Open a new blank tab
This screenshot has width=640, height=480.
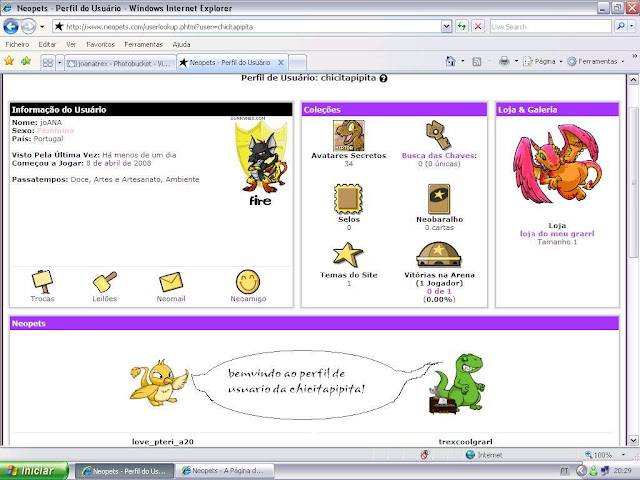click(x=298, y=63)
